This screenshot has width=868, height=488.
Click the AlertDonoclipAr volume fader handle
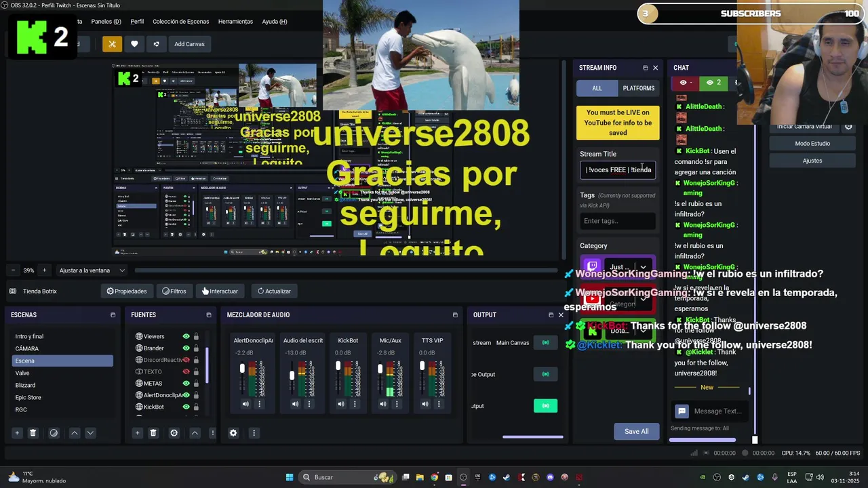pos(242,369)
